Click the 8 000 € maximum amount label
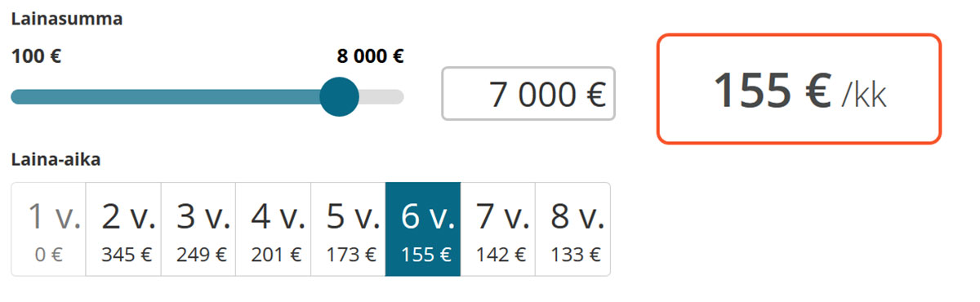 pyautogui.click(x=370, y=57)
